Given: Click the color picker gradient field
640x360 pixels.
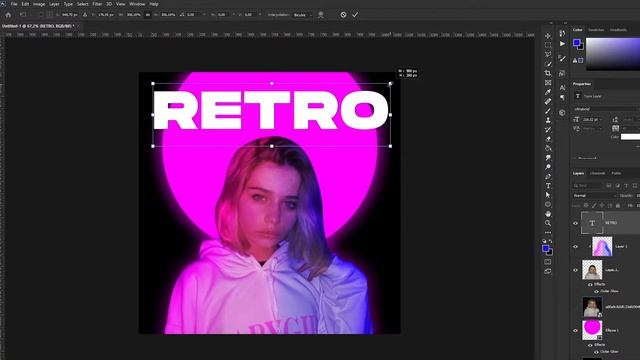Looking at the screenshot, I should point(613,54).
